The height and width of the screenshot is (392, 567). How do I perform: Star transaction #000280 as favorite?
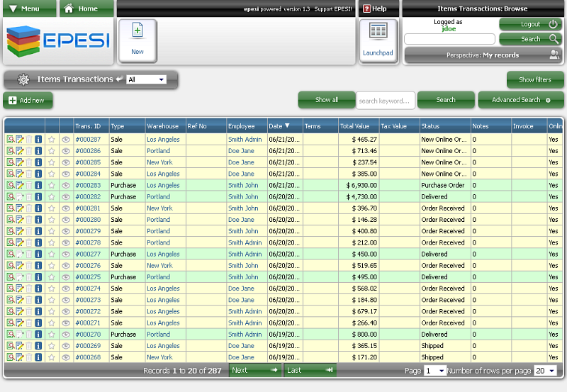[x=52, y=220]
